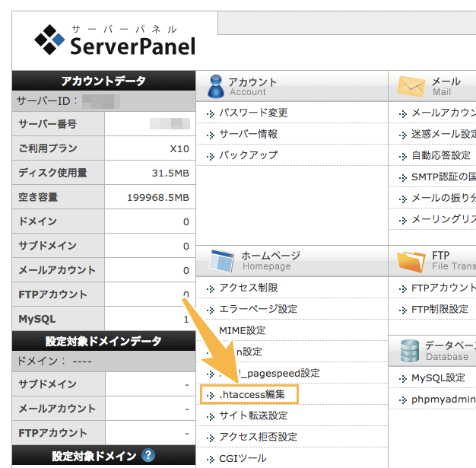Open CGIツール link
The width and height of the screenshot is (476, 468).
[243, 458]
